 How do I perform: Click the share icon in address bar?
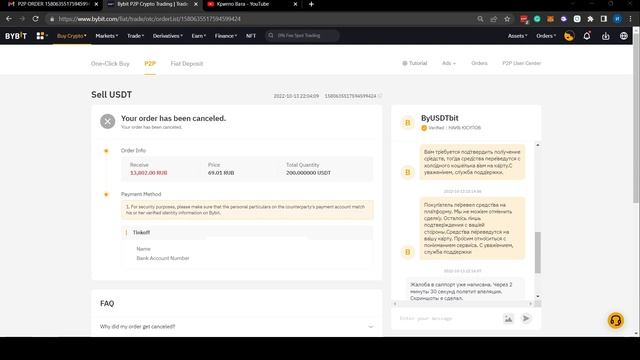click(x=494, y=19)
